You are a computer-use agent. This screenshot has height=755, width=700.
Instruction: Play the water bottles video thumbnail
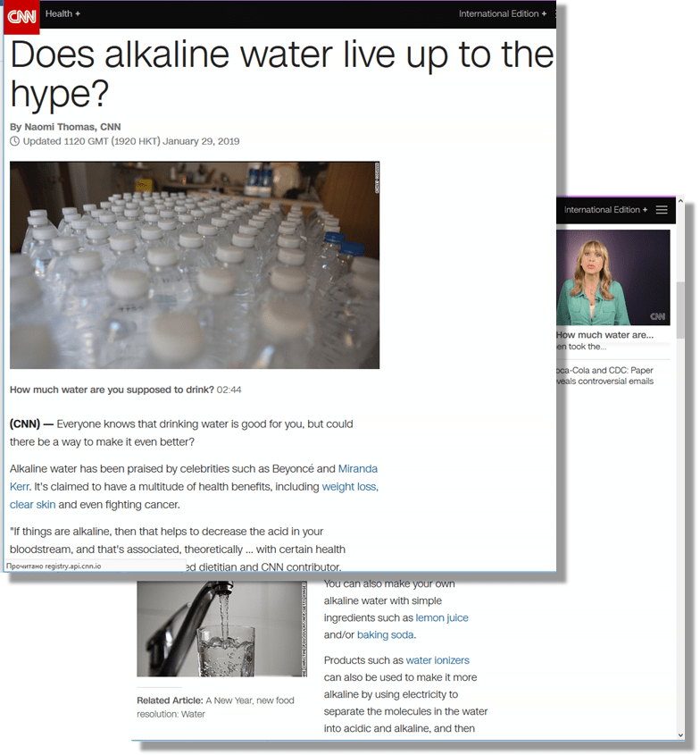click(x=195, y=265)
